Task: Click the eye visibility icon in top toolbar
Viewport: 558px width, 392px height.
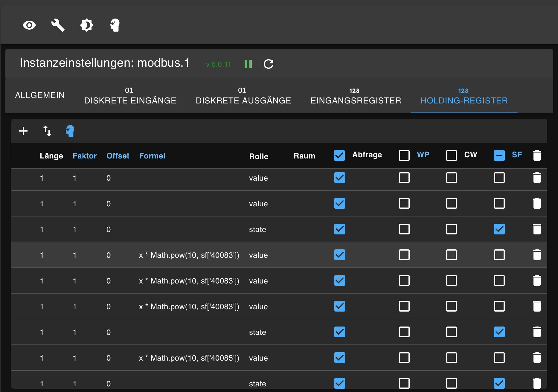Action: coord(29,25)
